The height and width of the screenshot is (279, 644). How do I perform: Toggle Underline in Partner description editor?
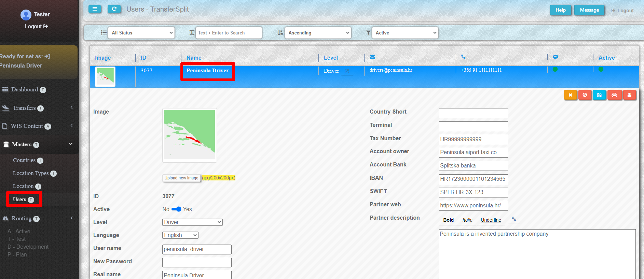click(x=491, y=220)
